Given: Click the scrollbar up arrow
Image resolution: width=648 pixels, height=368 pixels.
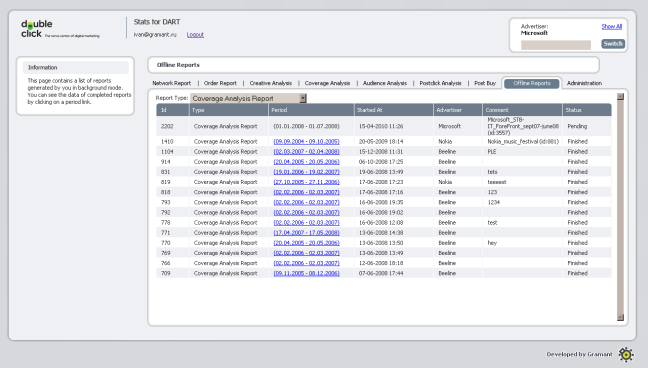Looking at the screenshot, I should (x=620, y=97).
